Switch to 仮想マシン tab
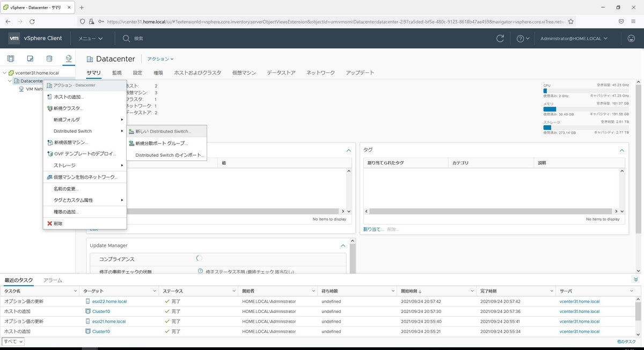Image resolution: width=644 pixels, height=350 pixels. 244,72
